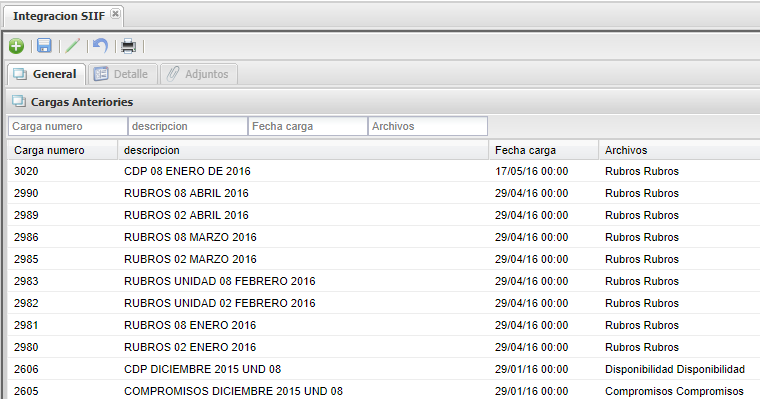Select COMPROMISOS DICIEMBRE 2015 UND 08 description
This screenshot has height=399, width=760.
point(233,391)
